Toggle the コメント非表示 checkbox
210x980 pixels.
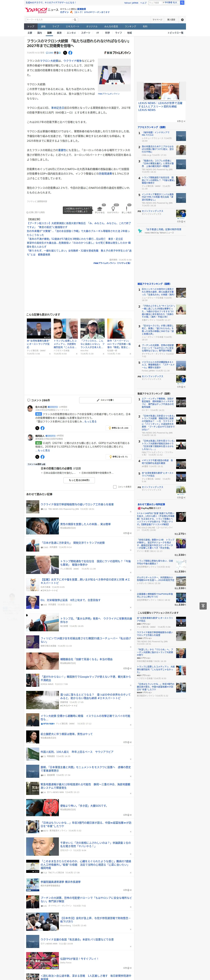(x=115, y=487)
